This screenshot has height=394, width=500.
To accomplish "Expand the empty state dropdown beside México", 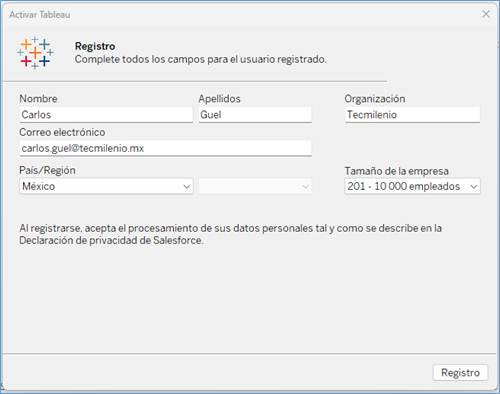I will [x=255, y=186].
